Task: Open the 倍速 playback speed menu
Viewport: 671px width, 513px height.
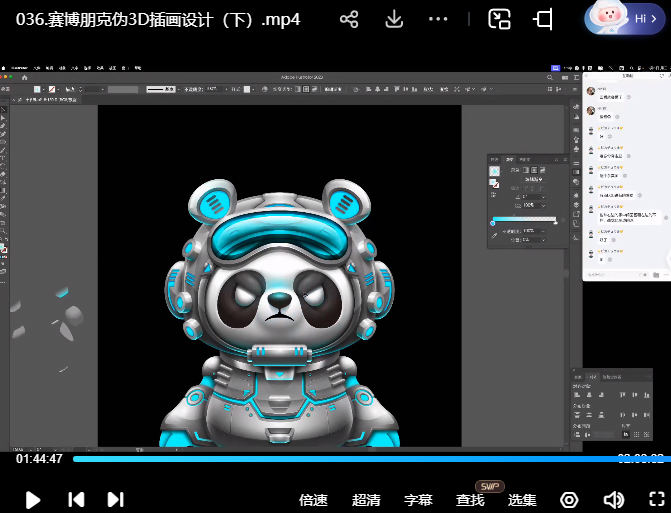Action: tap(314, 500)
